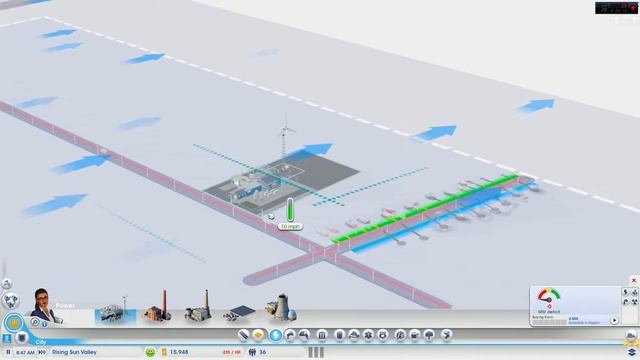Viewport: 640px width, 360px height.
Task: Click the play arrow in power panel
Action: 614,321
